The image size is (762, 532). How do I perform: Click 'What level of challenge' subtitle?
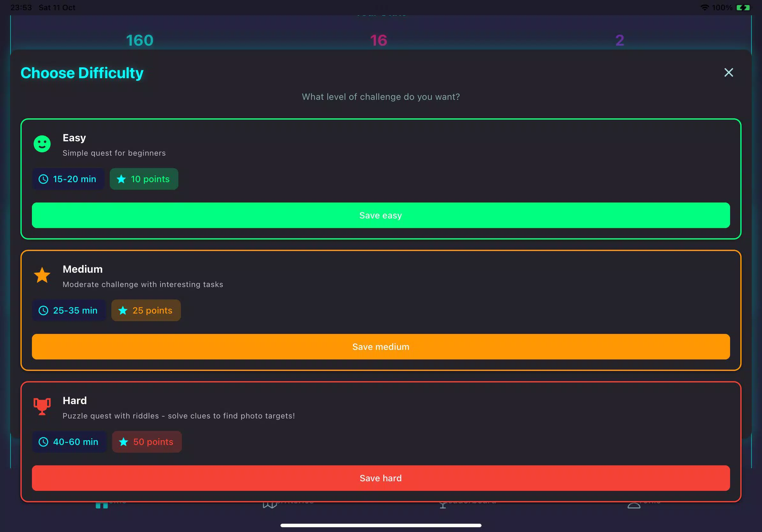coord(381,97)
